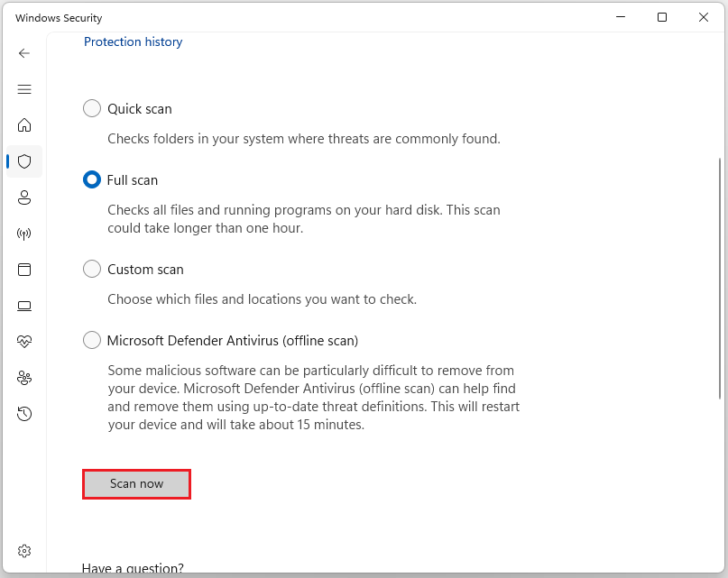
Task: Open Account protection person icon
Action: (24, 197)
